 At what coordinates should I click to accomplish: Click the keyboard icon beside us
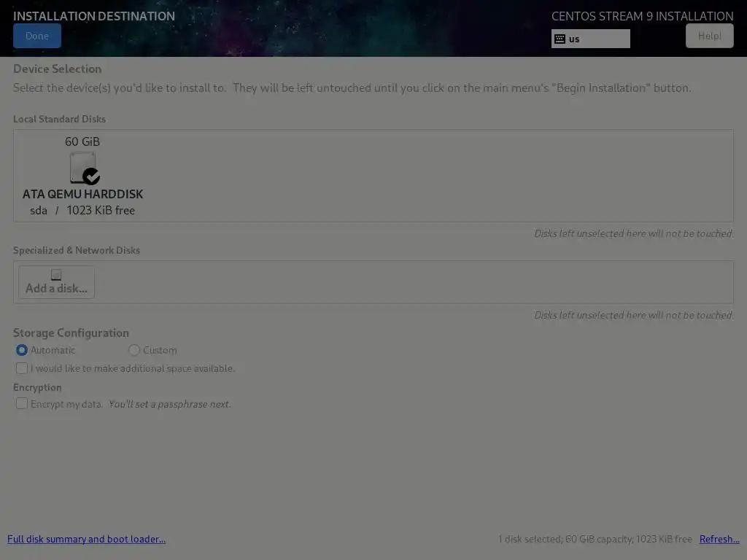click(x=560, y=39)
